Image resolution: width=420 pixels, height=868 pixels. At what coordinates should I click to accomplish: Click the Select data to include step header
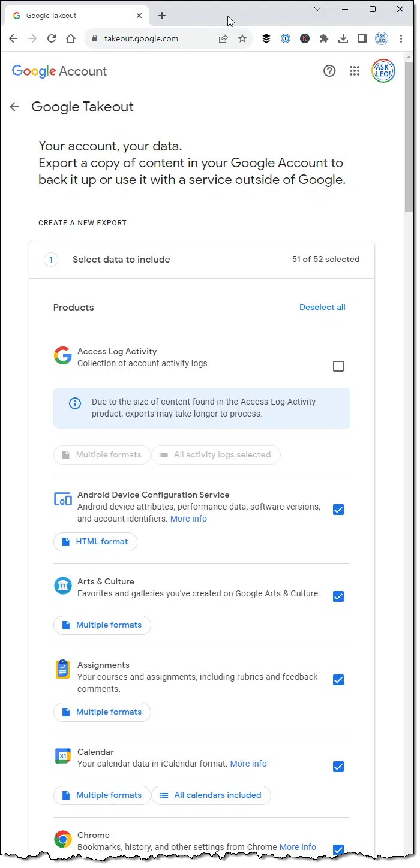click(x=202, y=260)
